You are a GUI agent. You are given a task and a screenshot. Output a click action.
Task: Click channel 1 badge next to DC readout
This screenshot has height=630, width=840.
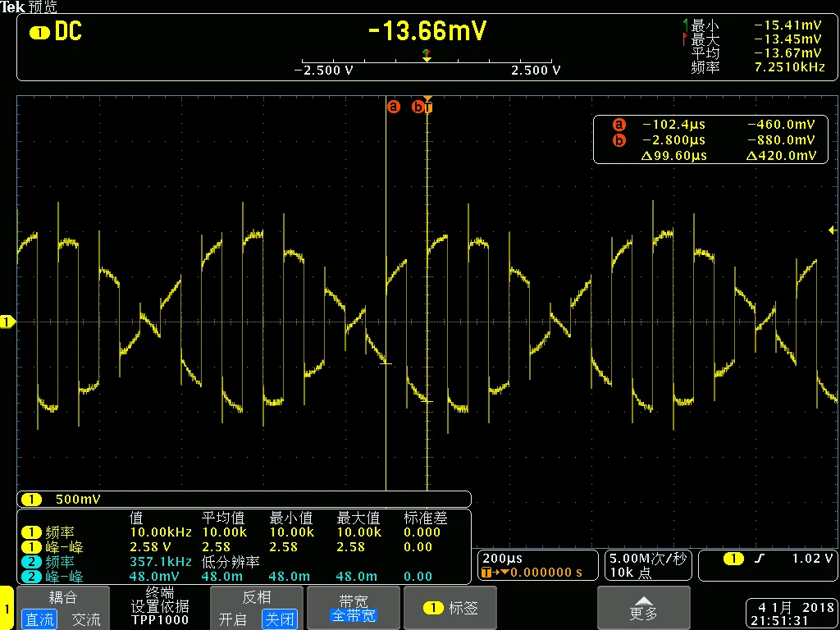coord(39,34)
